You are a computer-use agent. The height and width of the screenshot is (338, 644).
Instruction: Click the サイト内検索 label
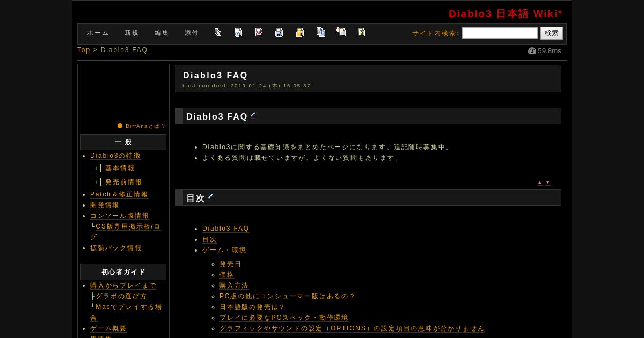tap(435, 33)
